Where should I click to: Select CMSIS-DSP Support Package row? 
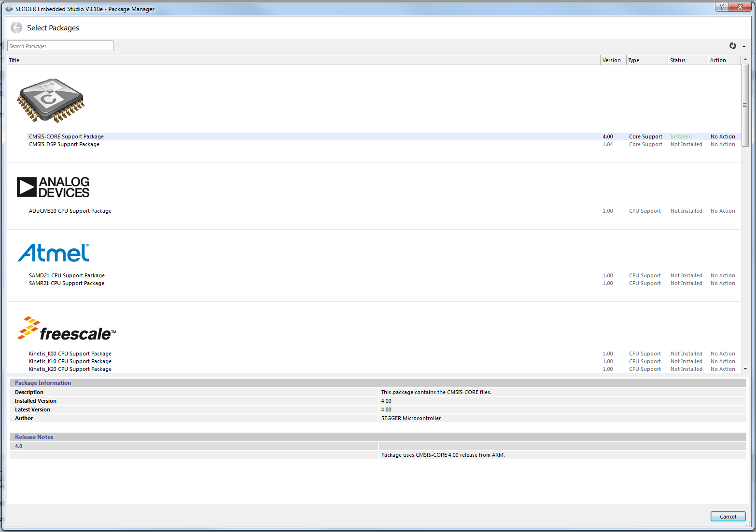tap(383, 144)
